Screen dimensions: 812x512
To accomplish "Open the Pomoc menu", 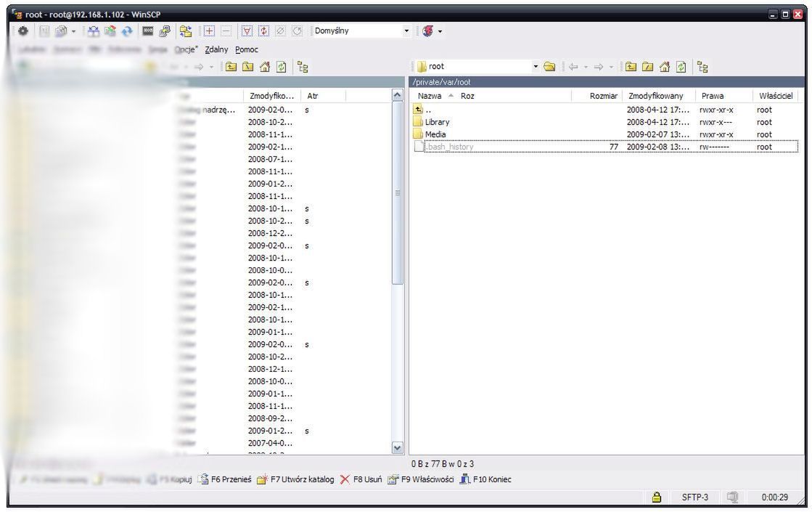I will [x=247, y=50].
